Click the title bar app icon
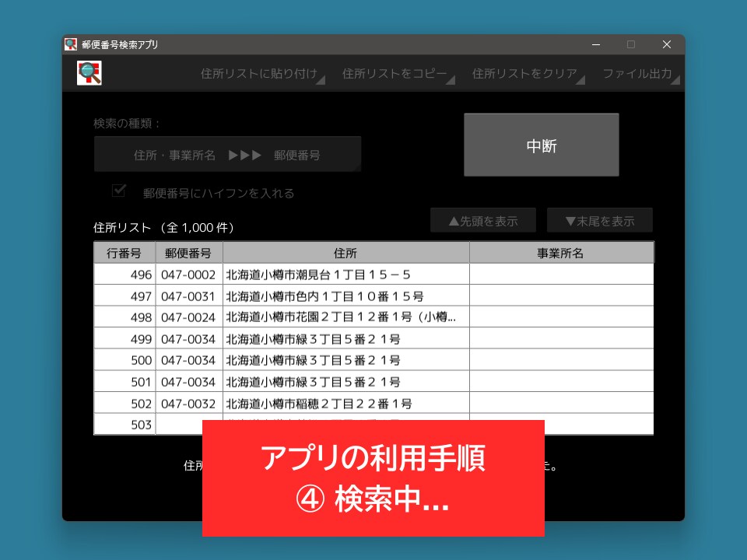Screen dimensions: 747x560 point(71,44)
